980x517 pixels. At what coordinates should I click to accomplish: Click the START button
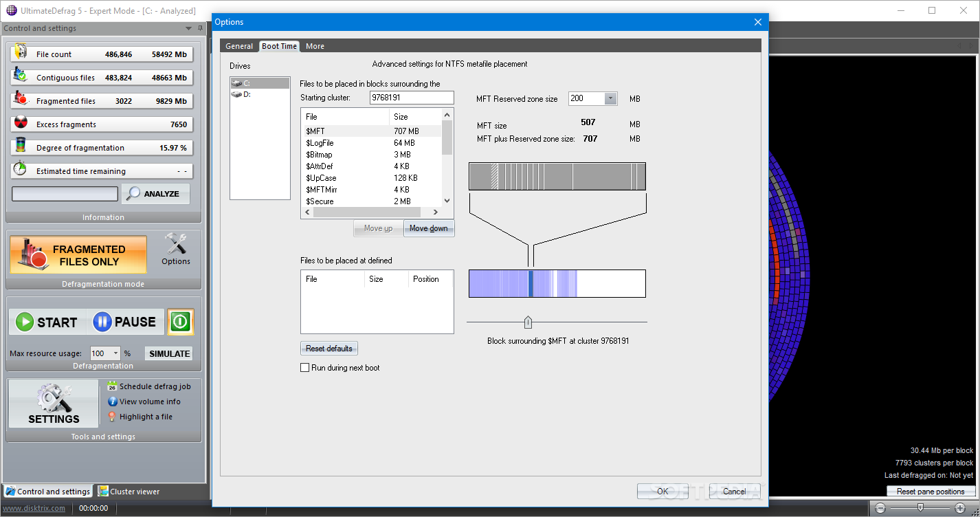[47, 322]
